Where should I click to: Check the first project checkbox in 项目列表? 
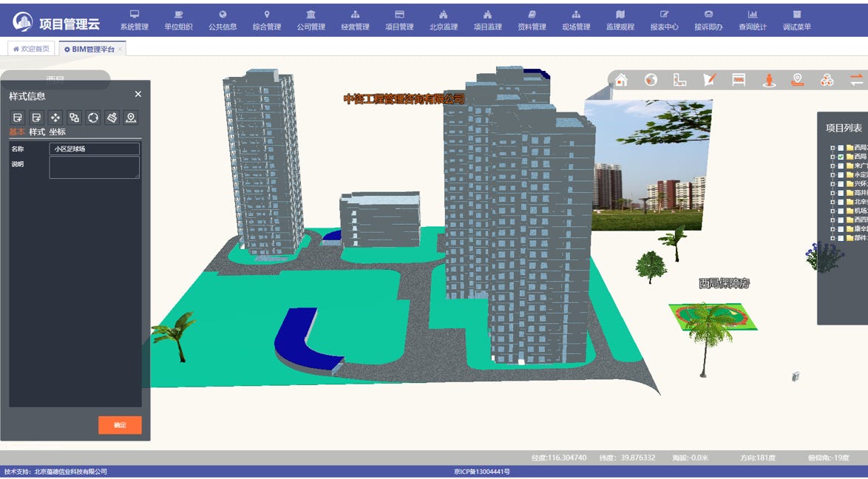(841, 148)
